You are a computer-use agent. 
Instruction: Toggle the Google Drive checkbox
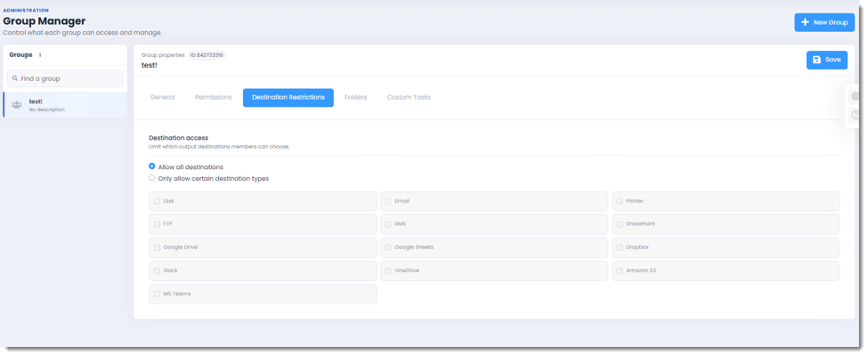pyautogui.click(x=158, y=247)
